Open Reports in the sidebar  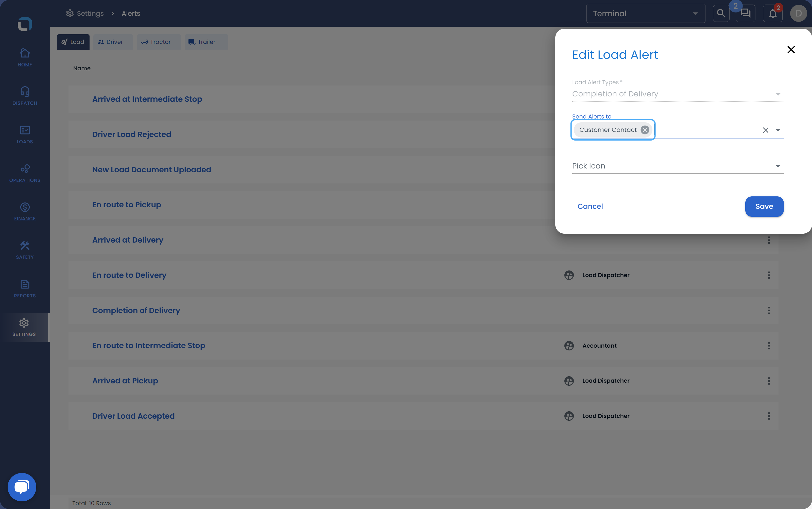click(25, 289)
